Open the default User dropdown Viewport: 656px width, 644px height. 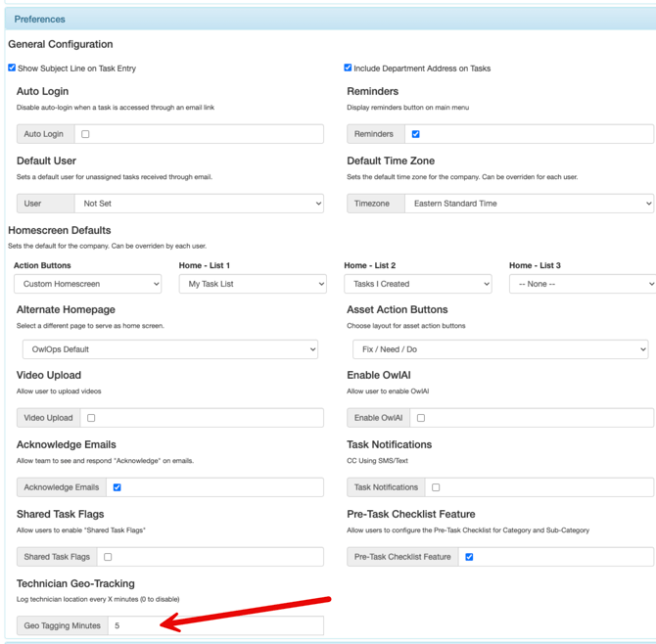point(199,204)
